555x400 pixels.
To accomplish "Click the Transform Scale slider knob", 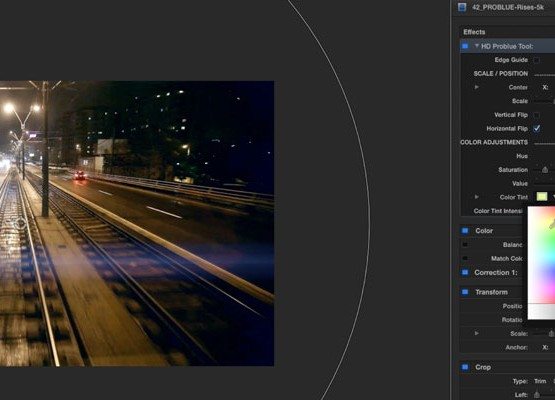I will (x=551, y=333).
